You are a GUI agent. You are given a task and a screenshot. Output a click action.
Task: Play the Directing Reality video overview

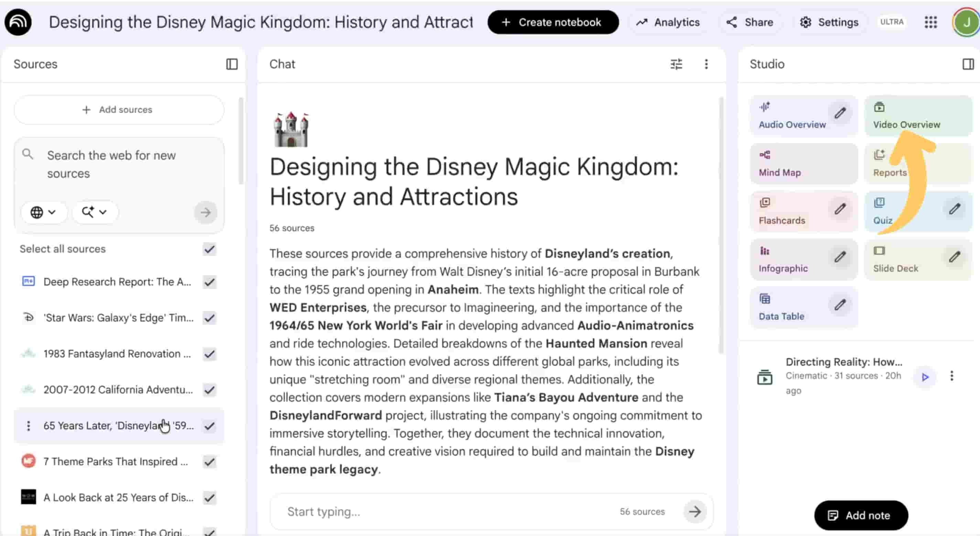pos(925,377)
